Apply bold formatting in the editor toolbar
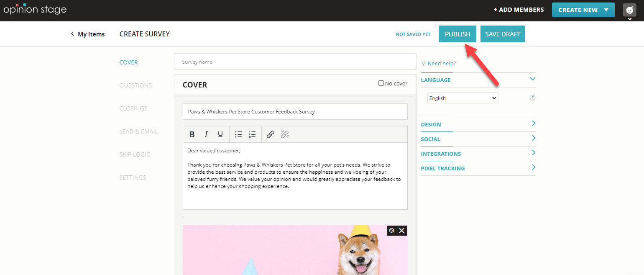 192,134
